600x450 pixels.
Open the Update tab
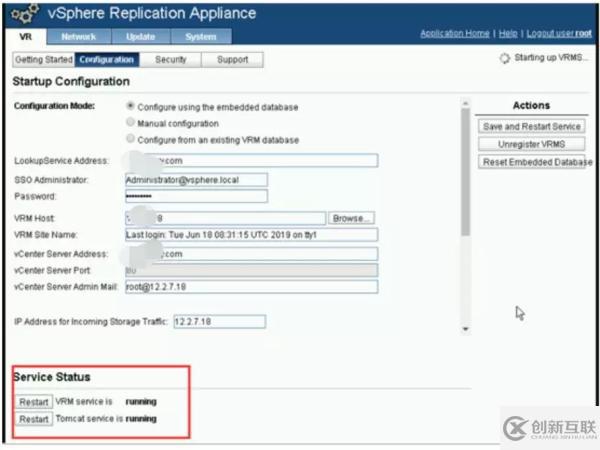[x=141, y=37]
